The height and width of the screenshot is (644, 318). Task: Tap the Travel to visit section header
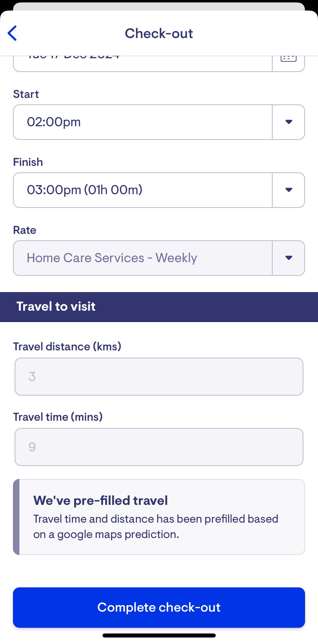tap(56, 307)
